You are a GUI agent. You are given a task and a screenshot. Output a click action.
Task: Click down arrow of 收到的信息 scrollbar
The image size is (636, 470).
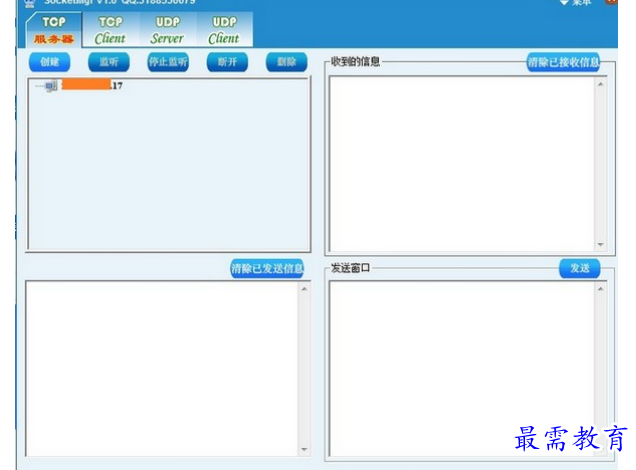click(601, 245)
